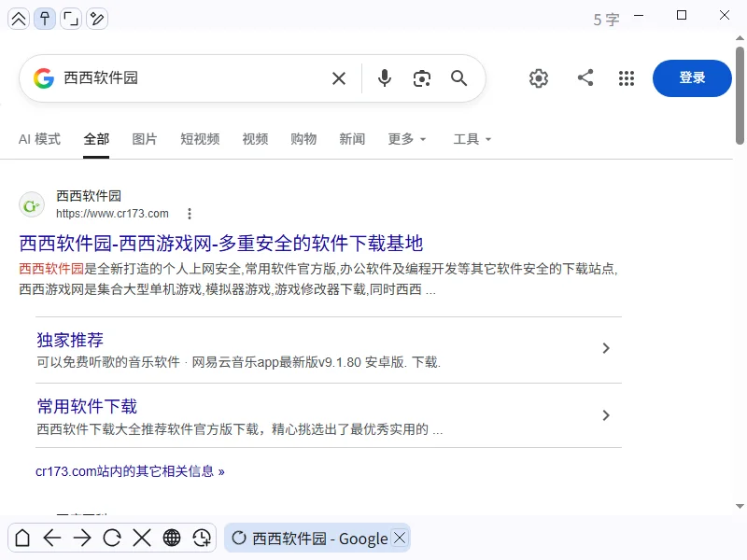Open the 常用软件下载 sitelink
Viewport: 747px width, 560px height.
[x=87, y=407]
